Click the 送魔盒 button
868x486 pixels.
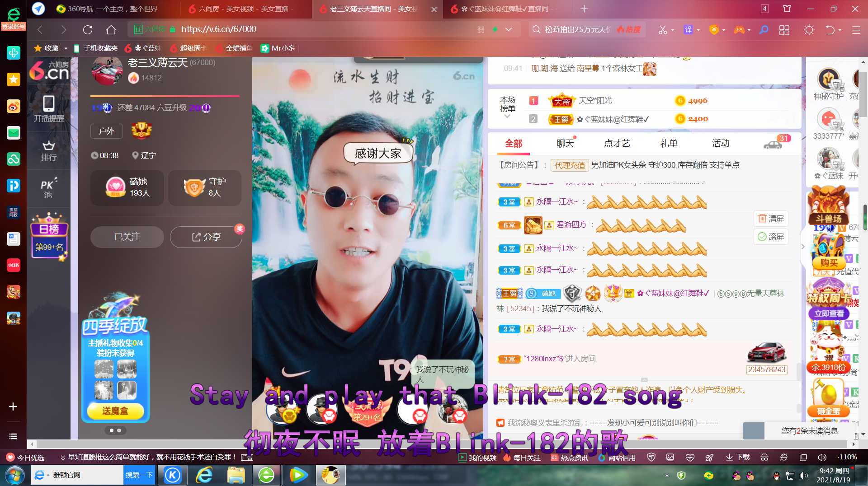tap(115, 411)
